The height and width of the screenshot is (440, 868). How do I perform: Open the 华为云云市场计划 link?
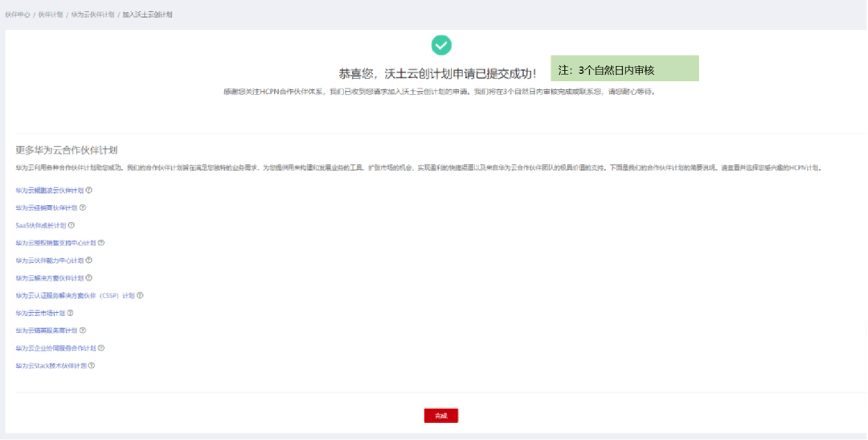click(40, 313)
